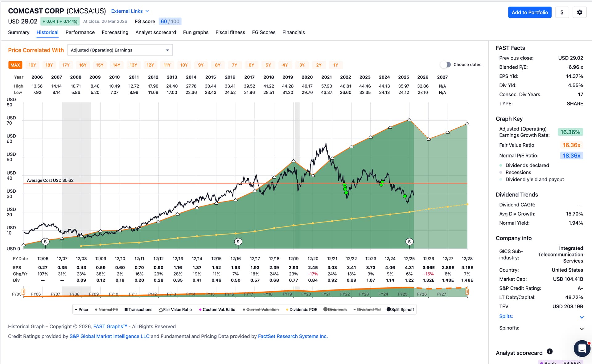
Task: Expand the Splits section chevron
Action: click(582, 317)
